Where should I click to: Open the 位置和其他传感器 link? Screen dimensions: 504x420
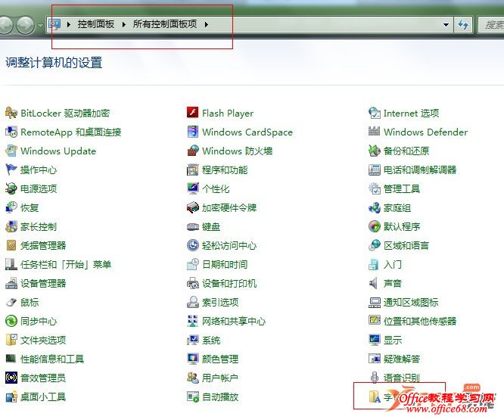click(420, 321)
